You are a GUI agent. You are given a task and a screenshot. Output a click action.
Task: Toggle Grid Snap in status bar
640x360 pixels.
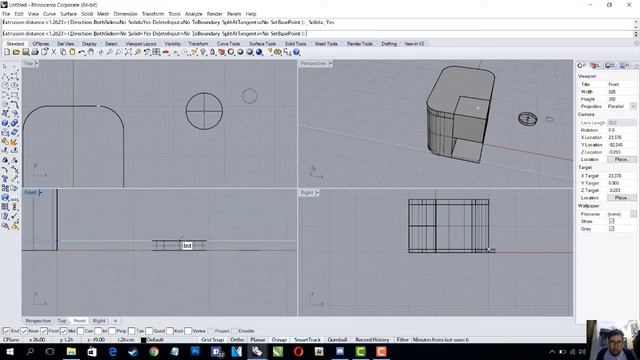pos(212,340)
